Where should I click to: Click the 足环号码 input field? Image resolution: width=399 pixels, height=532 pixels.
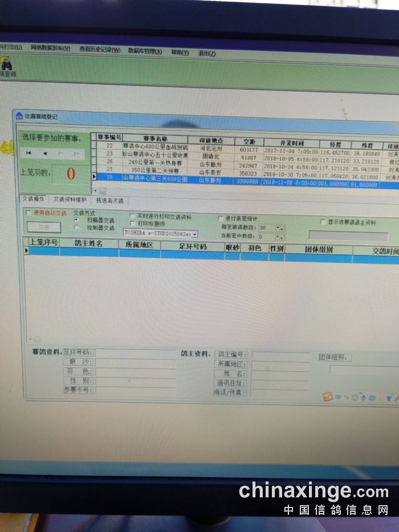135,353
